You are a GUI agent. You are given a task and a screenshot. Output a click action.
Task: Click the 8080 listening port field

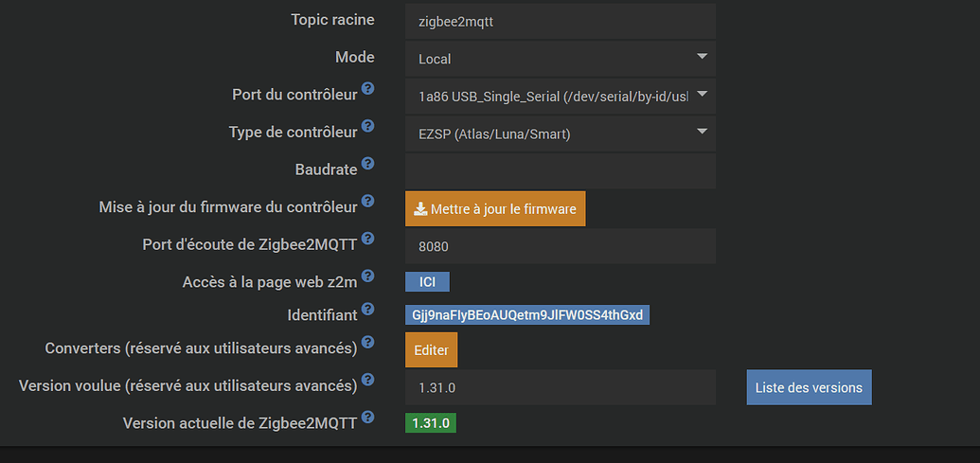point(560,246)
